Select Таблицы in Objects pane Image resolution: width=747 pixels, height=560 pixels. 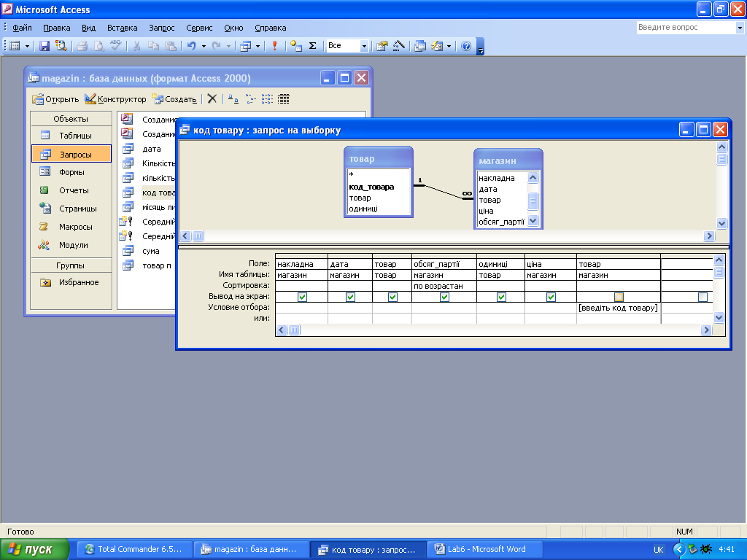tap(71, 136)
